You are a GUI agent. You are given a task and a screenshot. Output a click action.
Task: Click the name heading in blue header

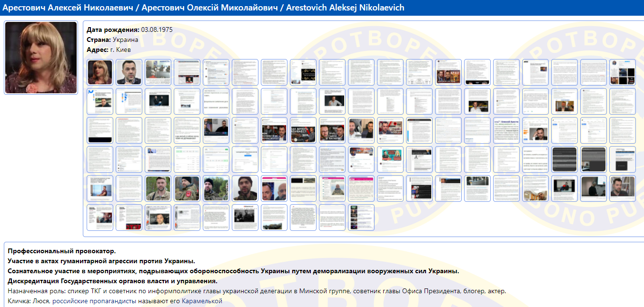[x=205, y=8]
